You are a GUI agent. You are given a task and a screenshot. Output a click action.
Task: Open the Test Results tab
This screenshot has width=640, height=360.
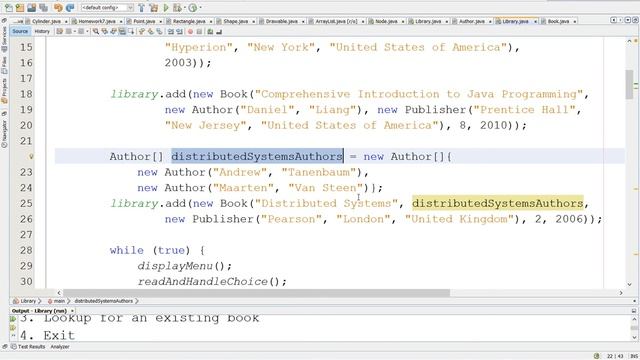pos(28,347)
